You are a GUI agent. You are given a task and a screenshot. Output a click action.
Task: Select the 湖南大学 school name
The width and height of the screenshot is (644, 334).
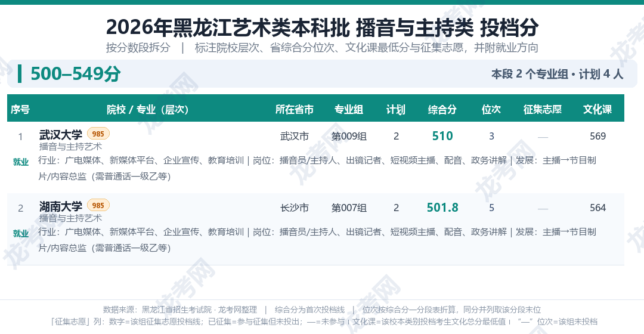[x=61, y=206]
